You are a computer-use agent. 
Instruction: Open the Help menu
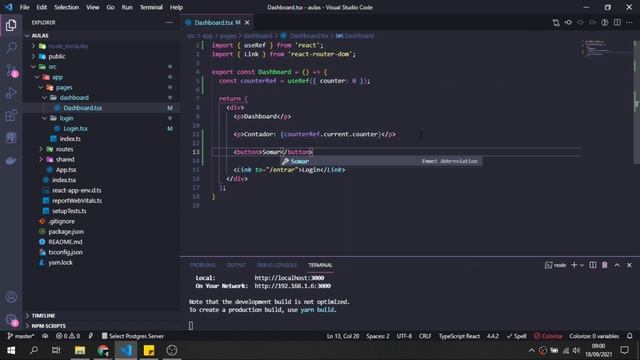click(x=176, y=7)
